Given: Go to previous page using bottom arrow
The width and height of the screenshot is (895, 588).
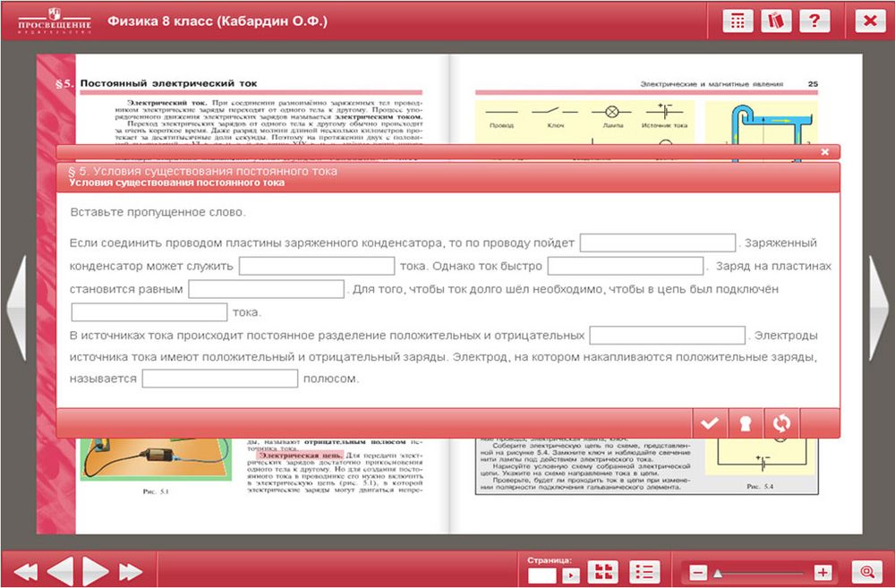Looking at the screenshot, I should (x=60, y=571).
